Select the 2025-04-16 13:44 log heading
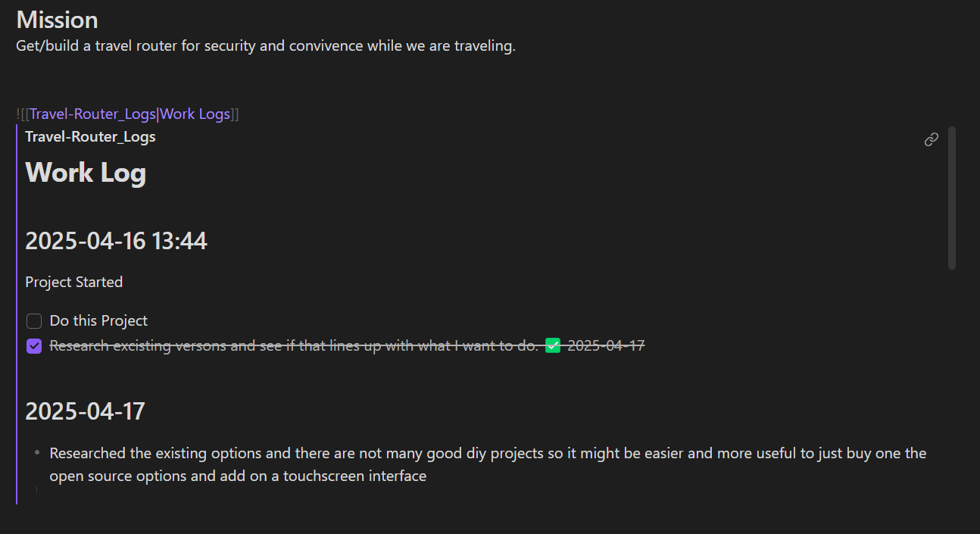 (116, 241)
